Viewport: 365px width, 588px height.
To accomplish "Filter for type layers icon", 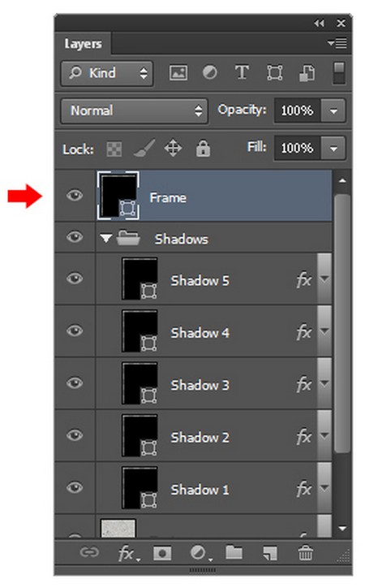I will click(242, 72).
